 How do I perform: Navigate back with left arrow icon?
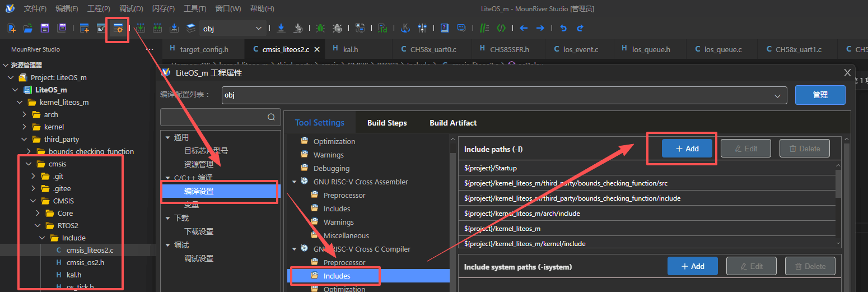coord(524,28)
